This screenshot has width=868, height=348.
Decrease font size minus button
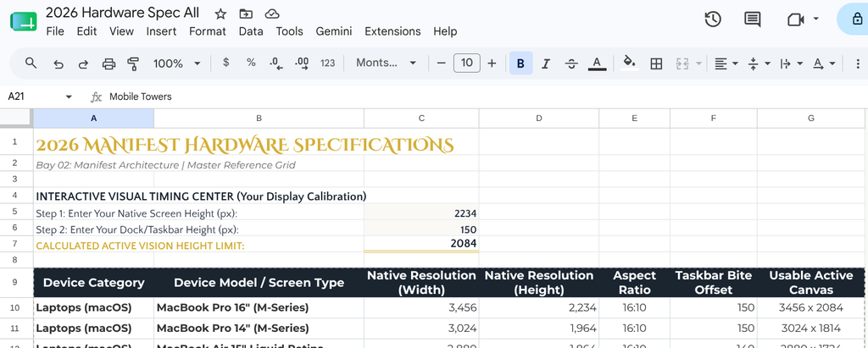(441, 63)
